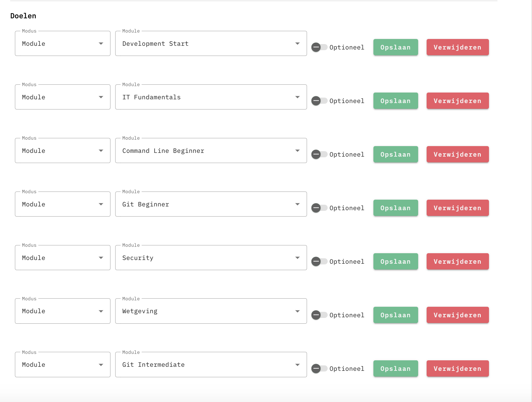Save the Git Intermediate goal with Opslaan

[x=396, y=368]
